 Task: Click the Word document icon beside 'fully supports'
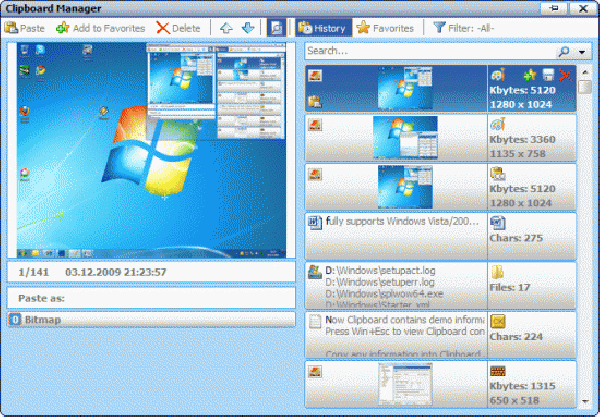coord(315,223)
